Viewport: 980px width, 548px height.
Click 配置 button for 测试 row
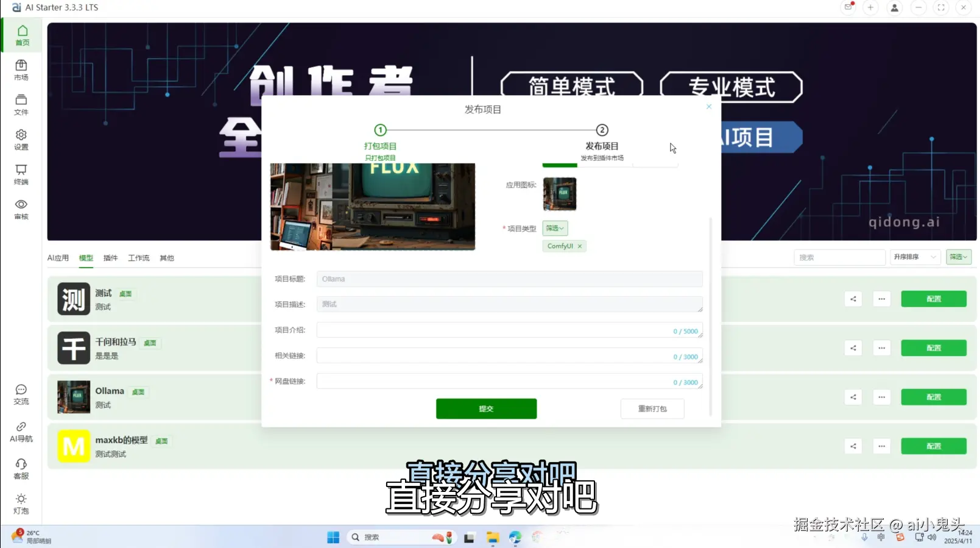pyautogui.click(x=934, y=299)
